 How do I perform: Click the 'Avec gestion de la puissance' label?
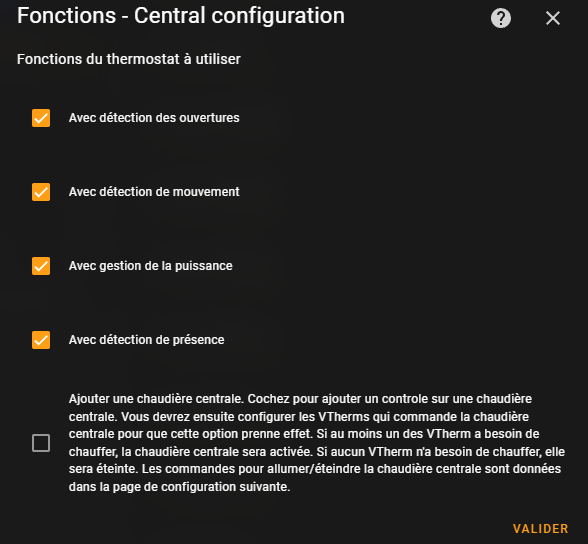click(x=150, y=266)
